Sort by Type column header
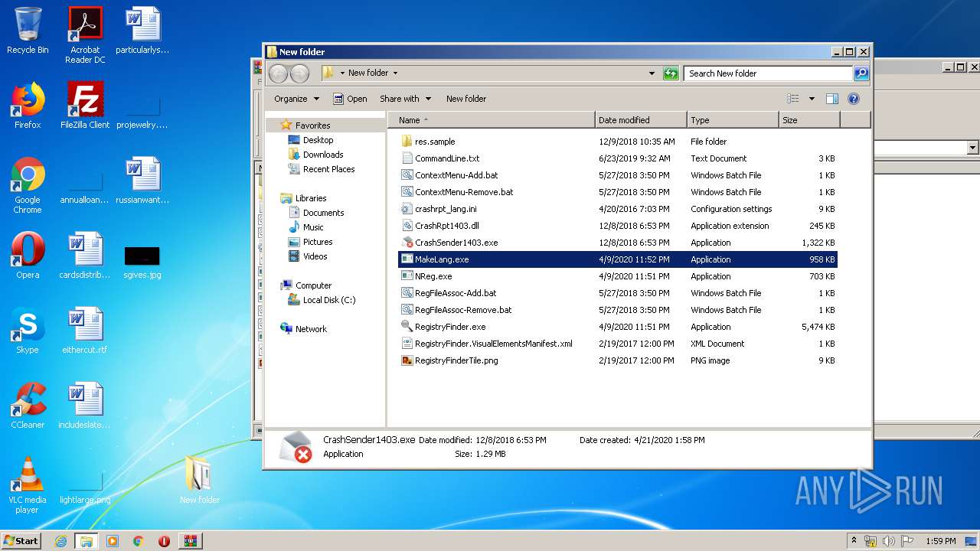980x551 pixels. [x=733, y=120]
